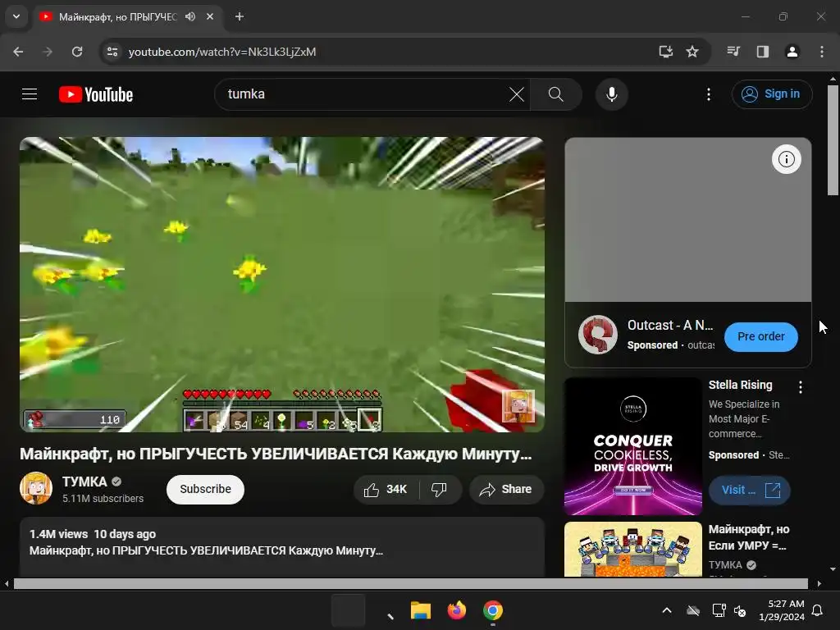The height and width of the screenshot is (630, 840).
Task: Like the video with thumbs up
Action: (x=386, y=490)
